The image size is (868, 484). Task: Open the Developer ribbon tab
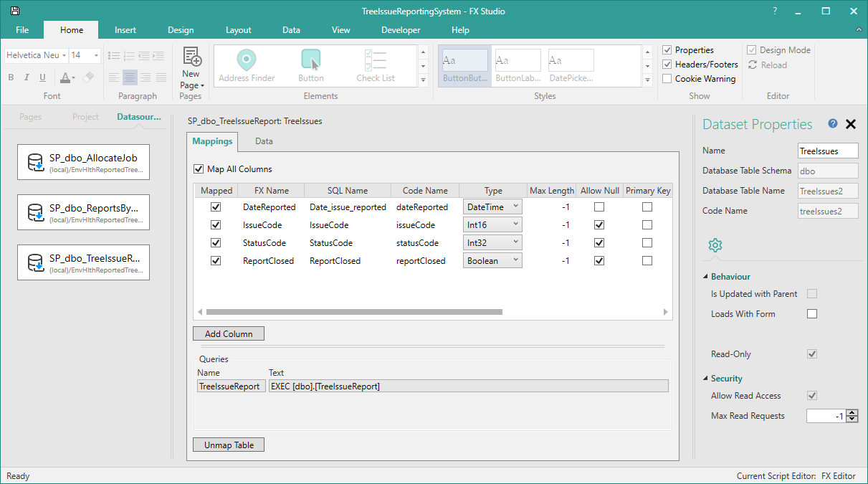point(401,30)
